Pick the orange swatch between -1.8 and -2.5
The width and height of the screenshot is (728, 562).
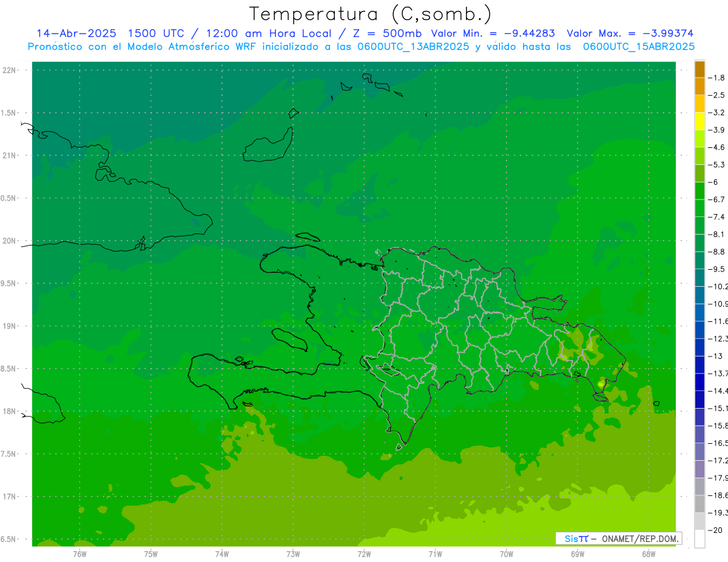tap(699, 87)
